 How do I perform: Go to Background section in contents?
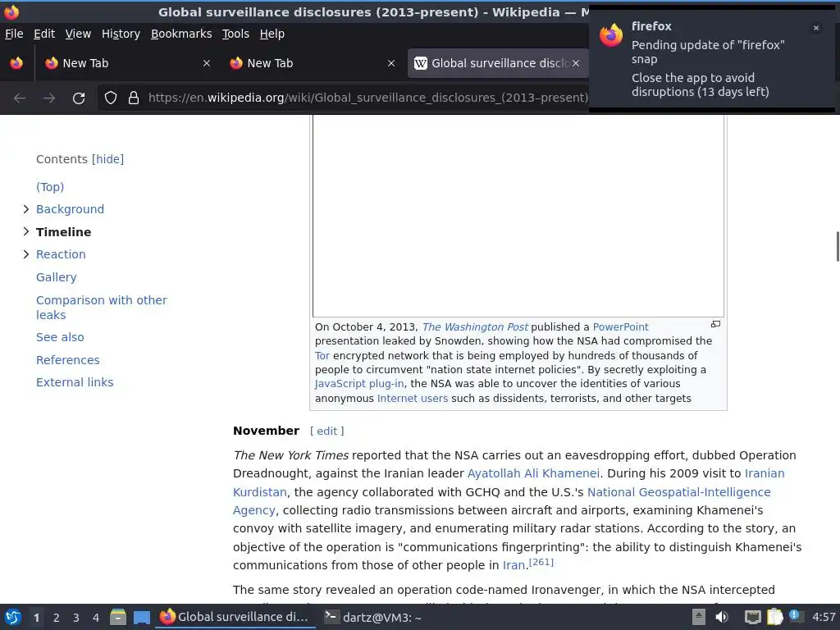pos(71,209)
